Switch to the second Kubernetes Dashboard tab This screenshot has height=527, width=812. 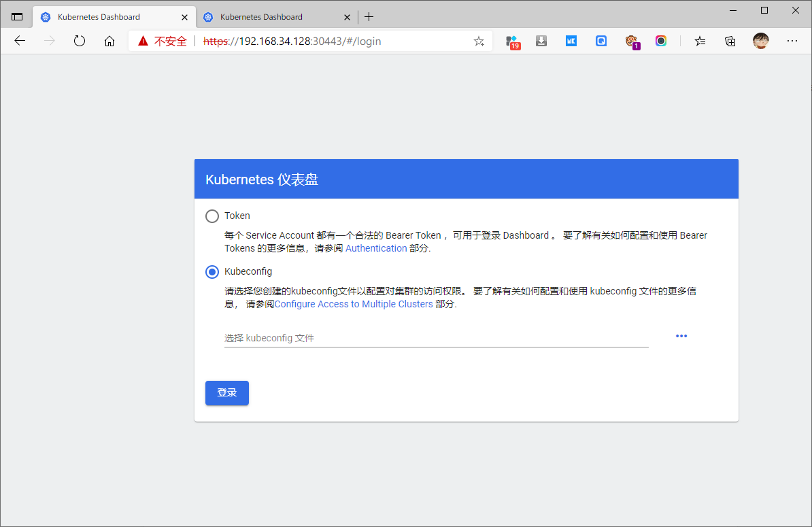pyautogui.click(x=277, y=17)
